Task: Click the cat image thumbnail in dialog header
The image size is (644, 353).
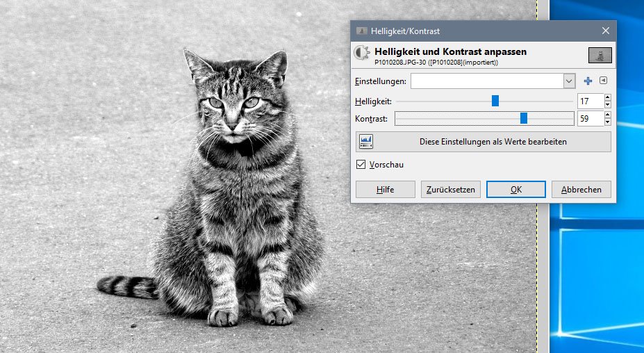Action: point(600,56)
